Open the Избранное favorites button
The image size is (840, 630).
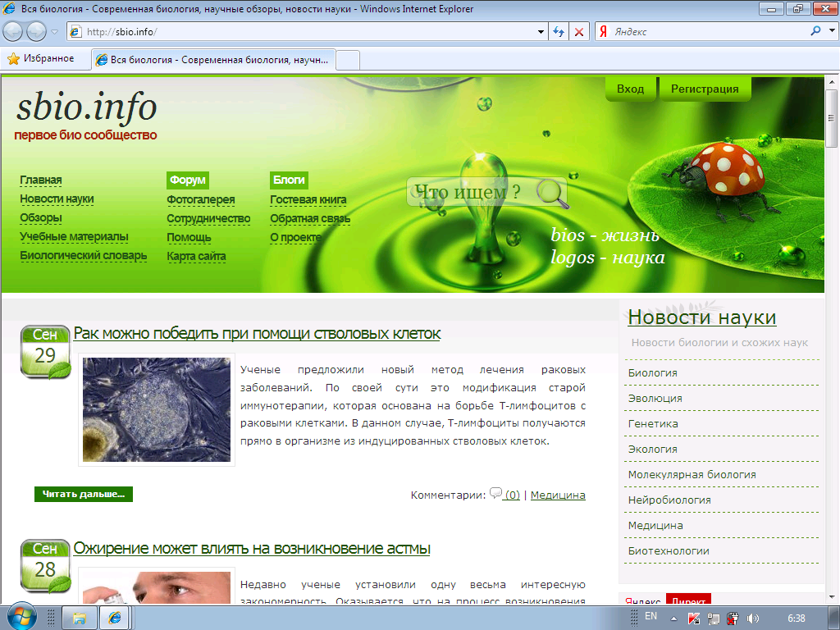click(x=41, y=58)
